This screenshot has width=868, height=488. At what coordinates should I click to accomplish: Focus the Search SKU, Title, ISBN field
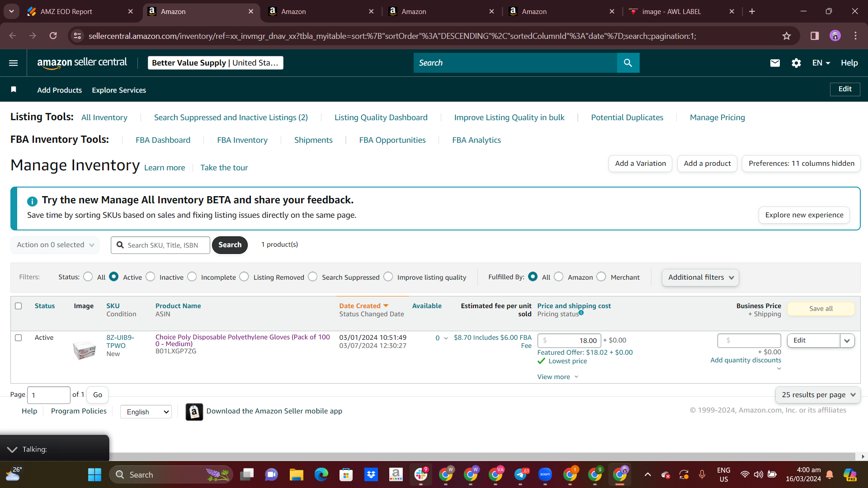[x=160, y=245]
